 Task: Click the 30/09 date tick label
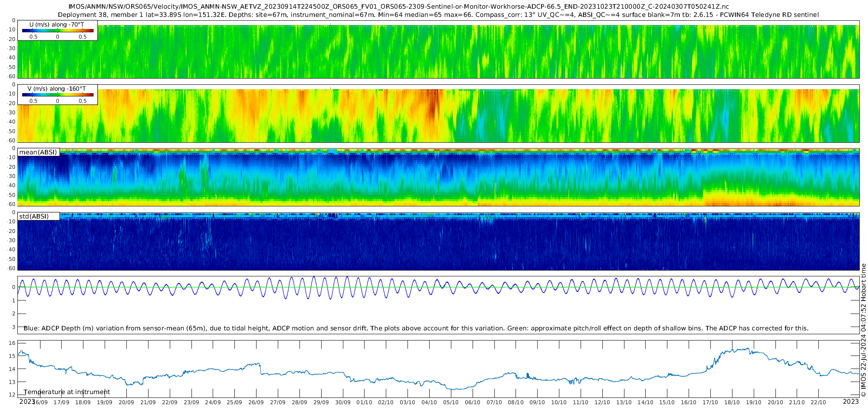(x=343, y=402)
